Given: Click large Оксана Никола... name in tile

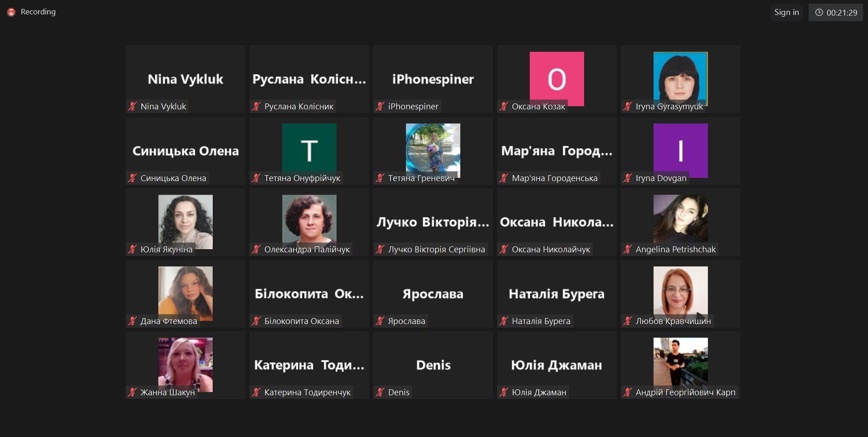Looking at the screenshot, I should (556, 222).
